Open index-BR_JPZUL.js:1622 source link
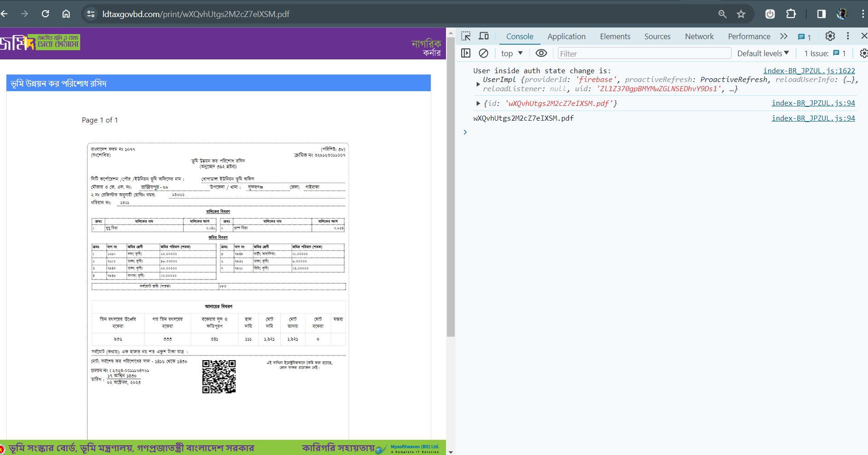The image size is (868, 455). [809, 70]
